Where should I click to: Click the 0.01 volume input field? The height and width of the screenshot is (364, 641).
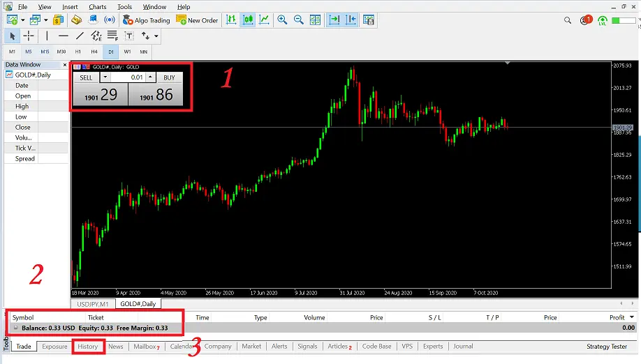coord(128,77)
